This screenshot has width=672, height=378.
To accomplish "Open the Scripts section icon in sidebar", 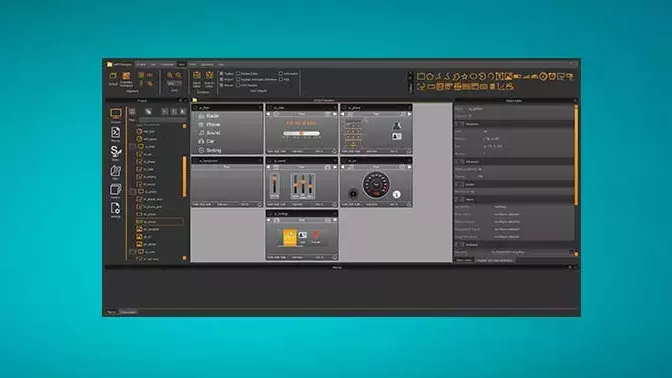I will [116, 133].
